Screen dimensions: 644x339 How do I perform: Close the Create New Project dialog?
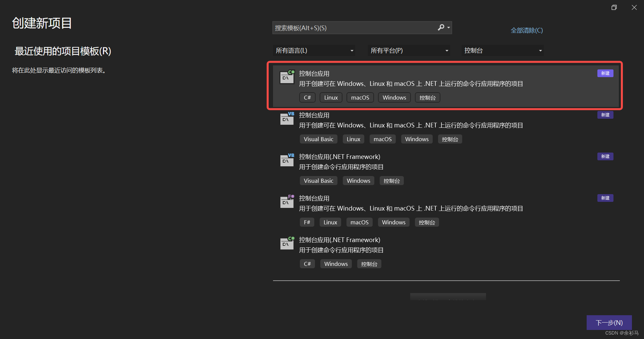coord(634,7)
